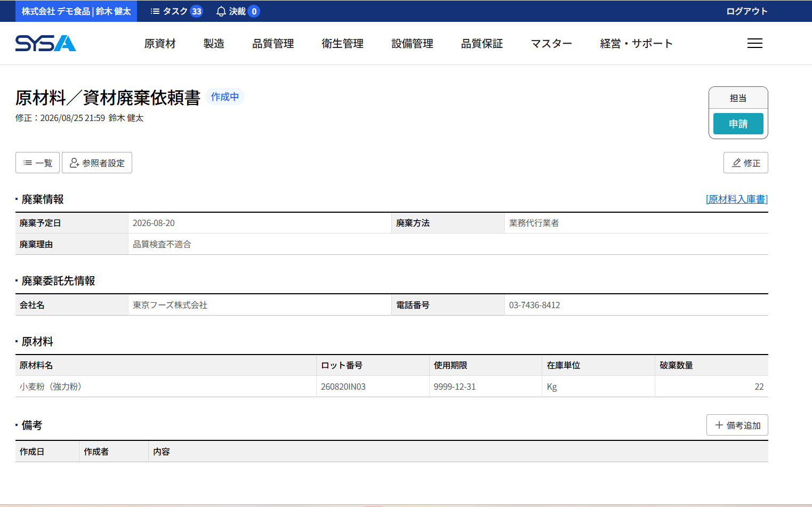The height and width of the screenshot is (507, 812).
Task: Open the 設備管理 menu
Action: pyautogui.click(x=412, y=44)
